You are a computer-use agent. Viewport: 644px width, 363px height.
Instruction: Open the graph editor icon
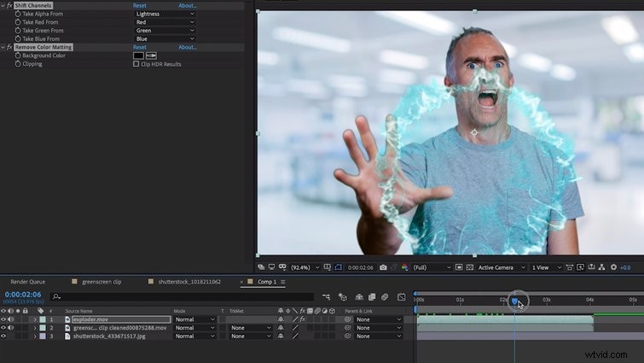point(402,297)
